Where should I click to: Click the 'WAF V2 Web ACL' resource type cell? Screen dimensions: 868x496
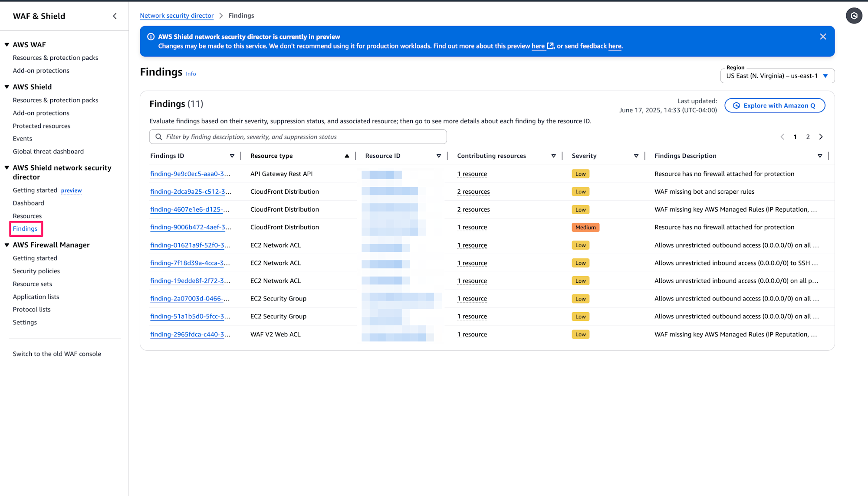pyautogui.click(x=276, y=334)
